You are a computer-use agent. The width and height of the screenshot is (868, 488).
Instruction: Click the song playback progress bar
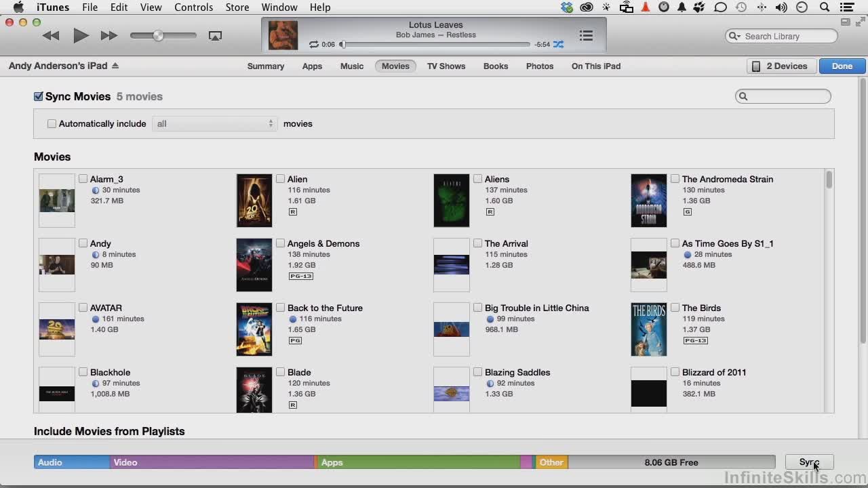coord(435,45)
